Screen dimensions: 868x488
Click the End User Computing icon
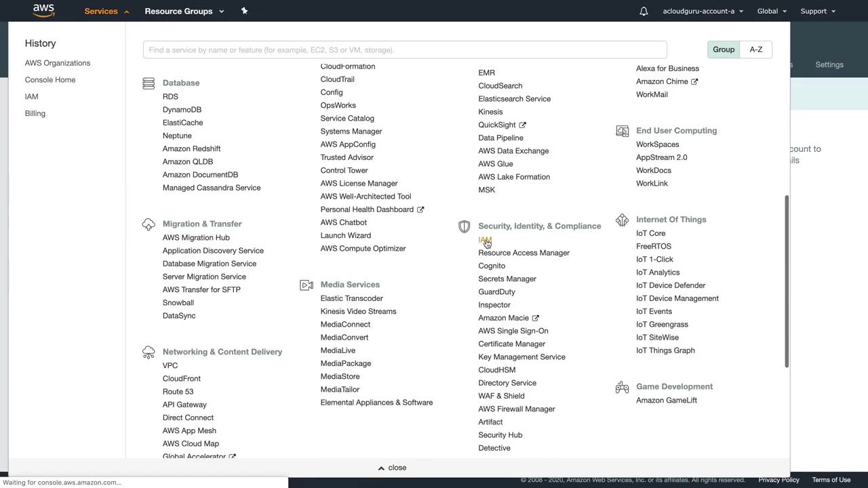[622, 131]
